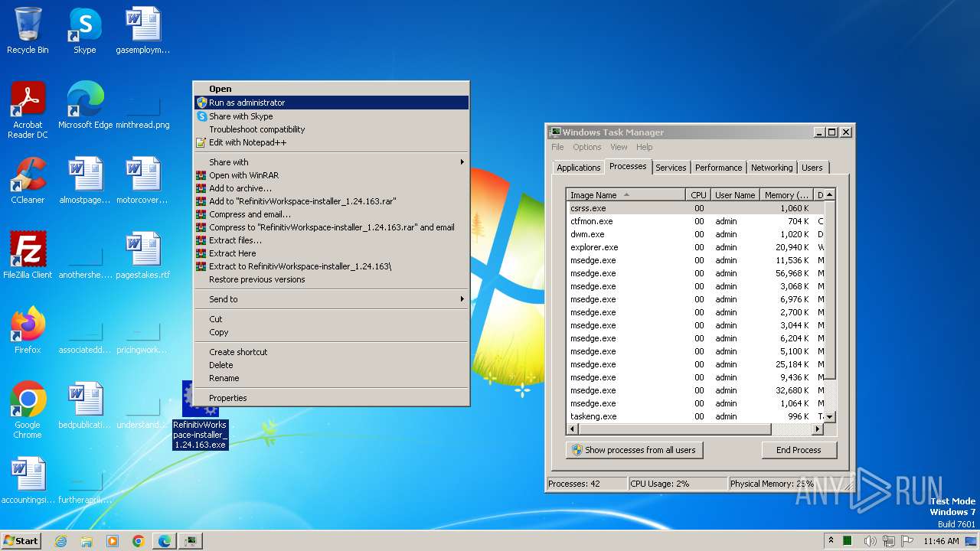Switch to Users tab
Image resolution: width=980 pixels, height=551 pixels.
point(812,168)
